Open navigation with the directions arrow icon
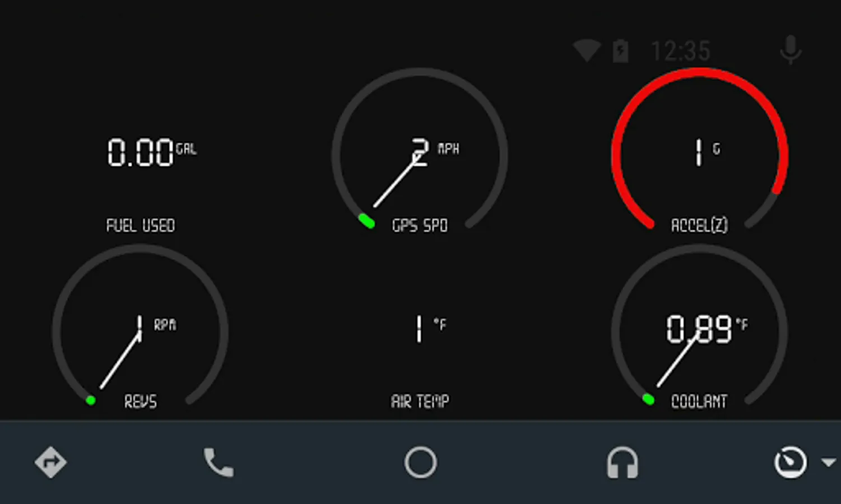This screenshot has height=504, width=841. [50, 463]
